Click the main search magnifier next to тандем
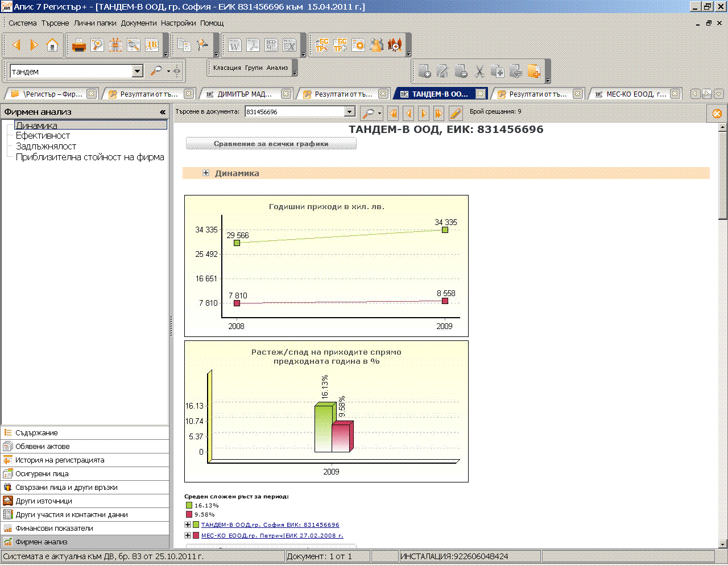 (156, 71)
